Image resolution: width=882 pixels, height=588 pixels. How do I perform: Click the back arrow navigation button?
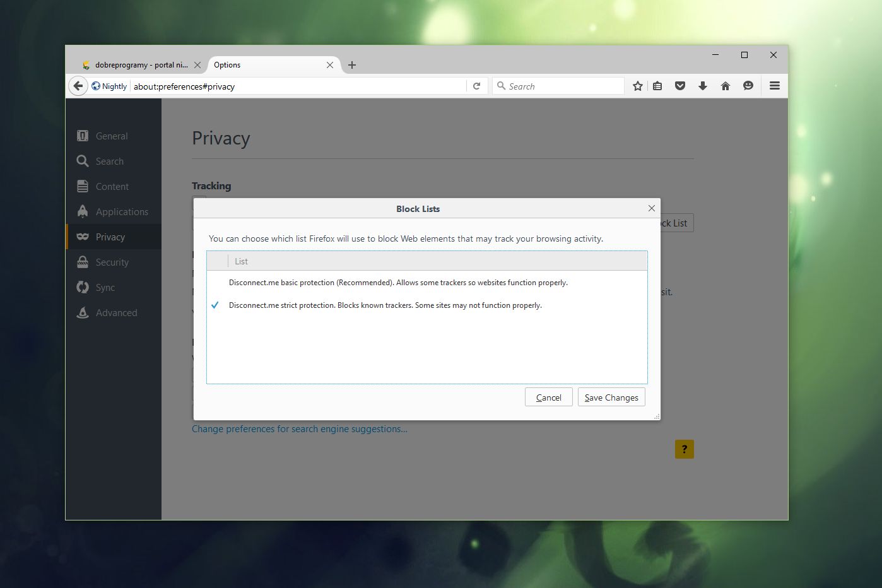tap(78, 86)
